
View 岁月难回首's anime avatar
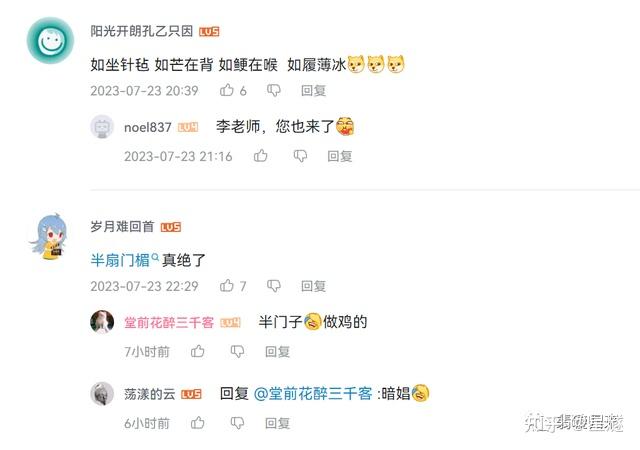pos(49,236)
